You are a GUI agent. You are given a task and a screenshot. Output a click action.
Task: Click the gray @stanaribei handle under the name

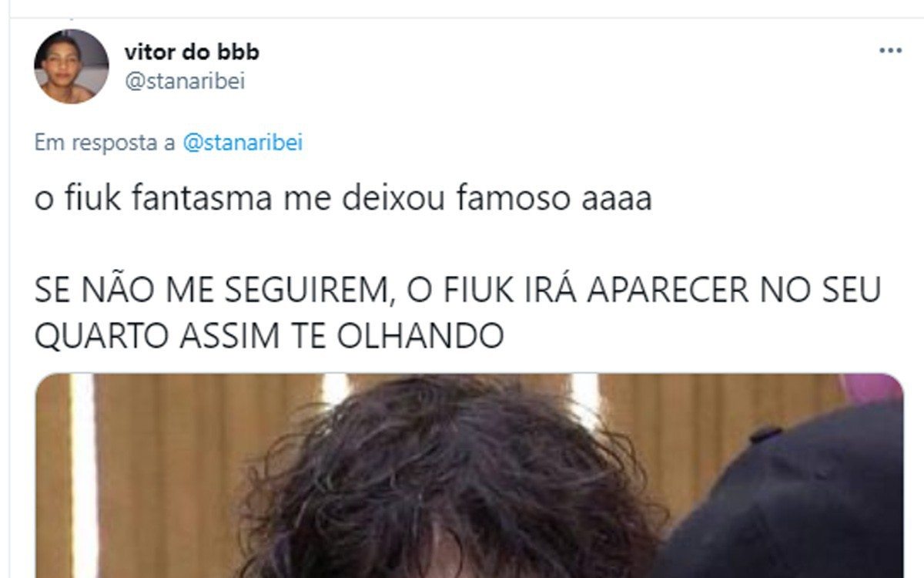tap(184, 82)
